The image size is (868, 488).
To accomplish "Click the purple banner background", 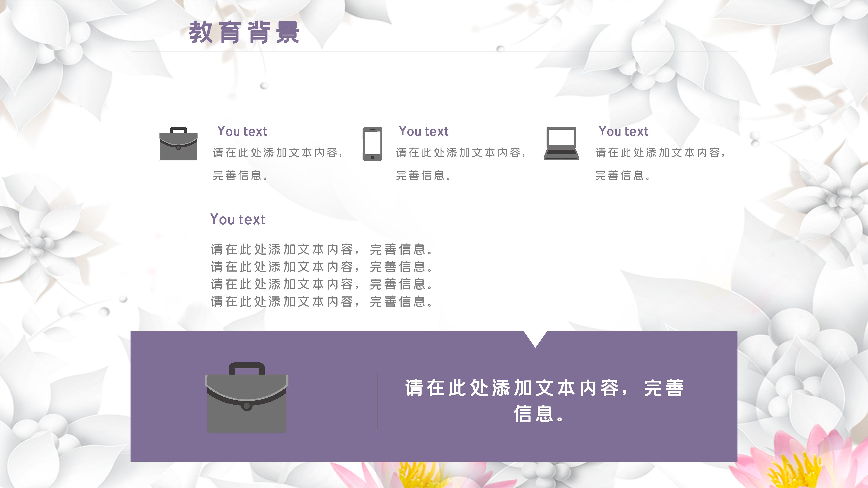I will (x=323, y=445).
